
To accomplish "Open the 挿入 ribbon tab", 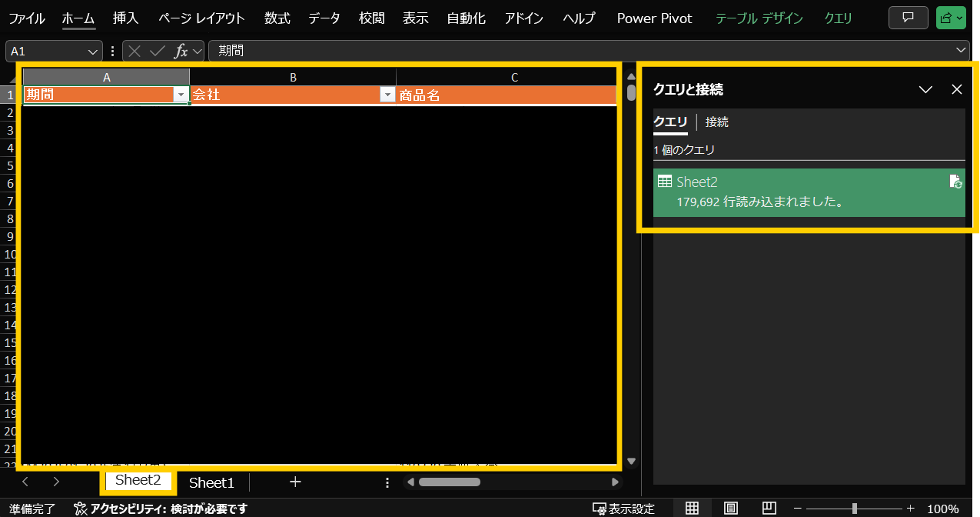I will tap(125, 18).
